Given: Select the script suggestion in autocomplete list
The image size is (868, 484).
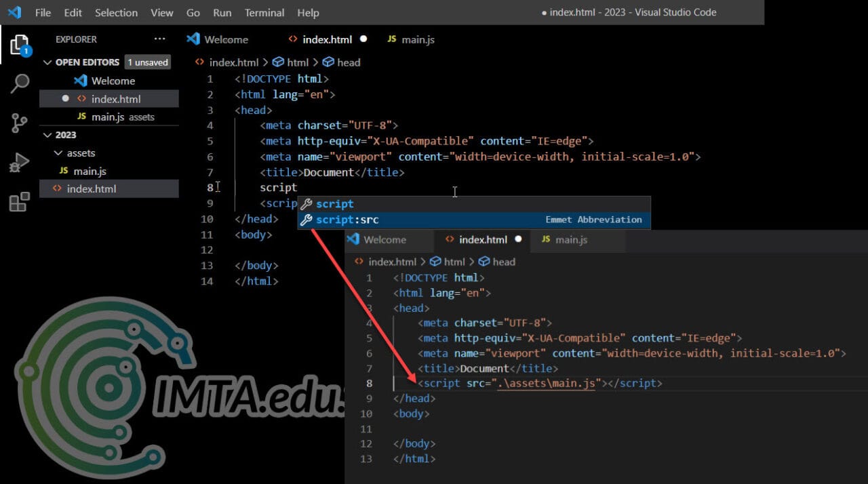Looking at the screenshot, I should pyautogui.click(x=334, y=204).
